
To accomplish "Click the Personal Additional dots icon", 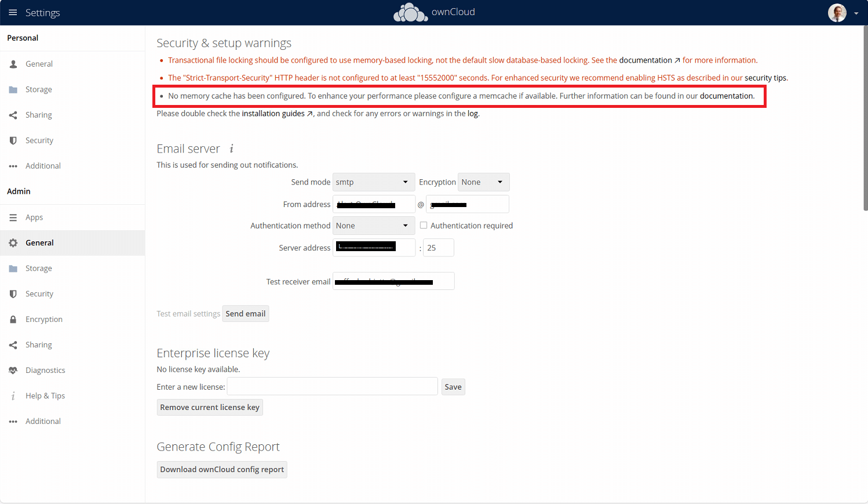I will [x=13, y=166].
